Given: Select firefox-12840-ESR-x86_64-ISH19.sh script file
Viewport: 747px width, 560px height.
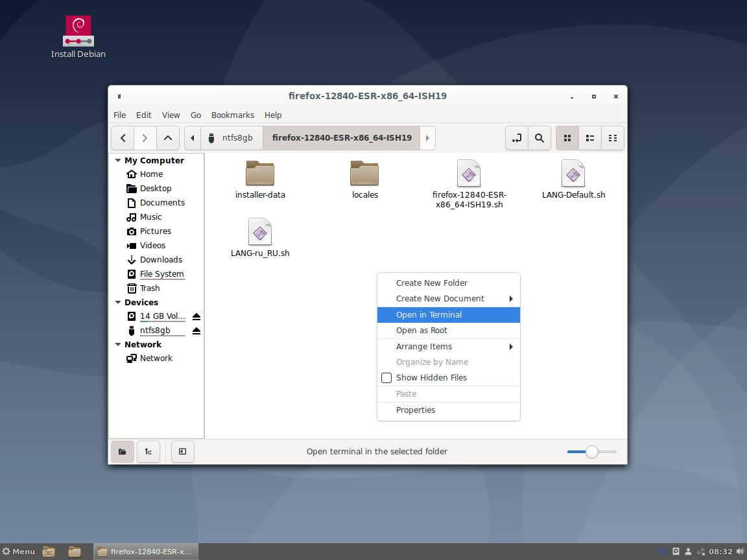Looking at the screenshot, I should (x=469, y=185).
